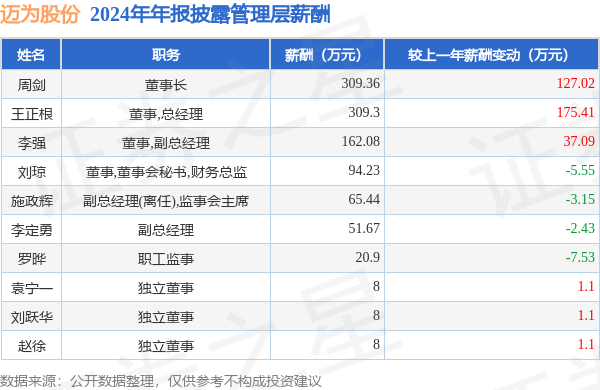
Task: Click the 迈为股份 title text
Action: pos(40,15)
